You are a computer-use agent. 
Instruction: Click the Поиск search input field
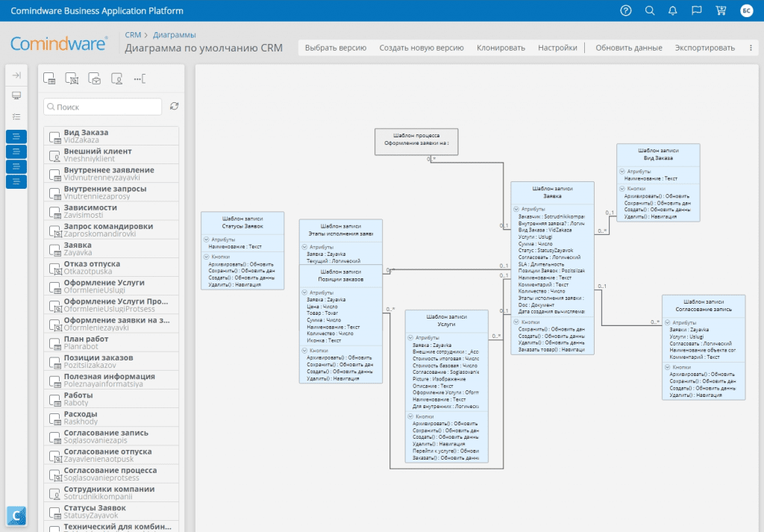pos(103,107)
